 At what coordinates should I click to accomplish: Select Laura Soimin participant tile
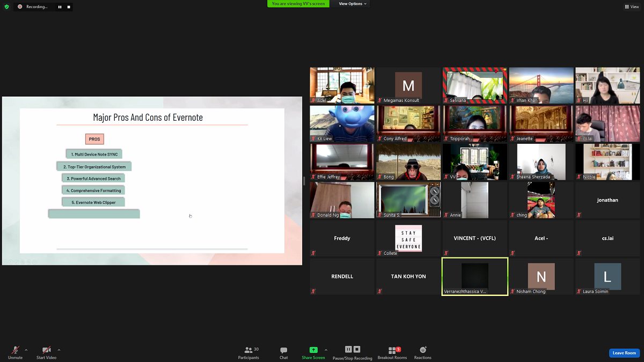point(608,276)
